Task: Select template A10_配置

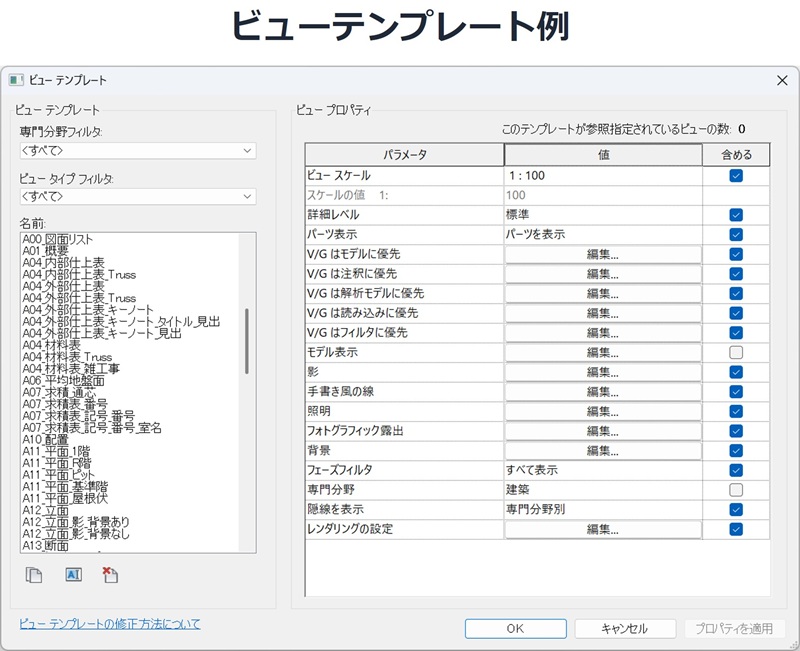Action: (45, 439)
